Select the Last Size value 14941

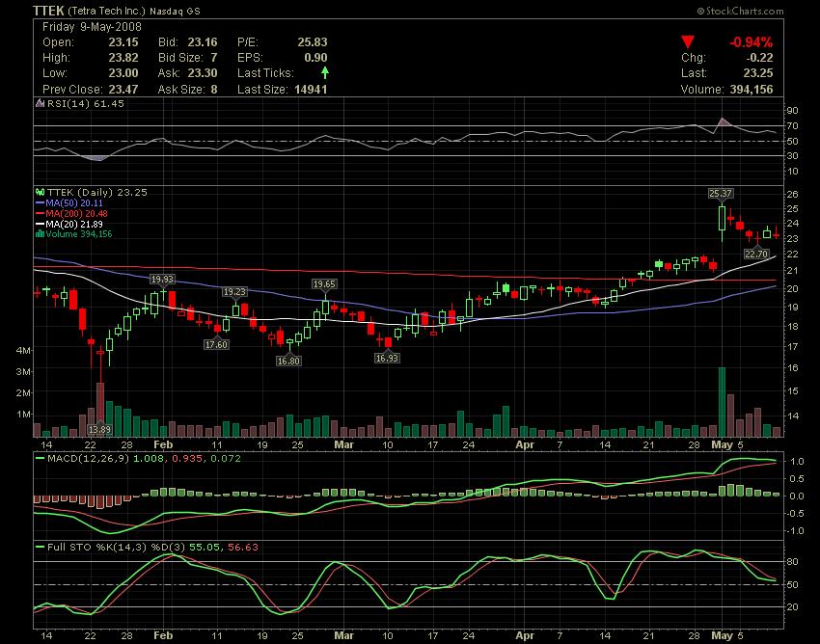pos(311,90)
